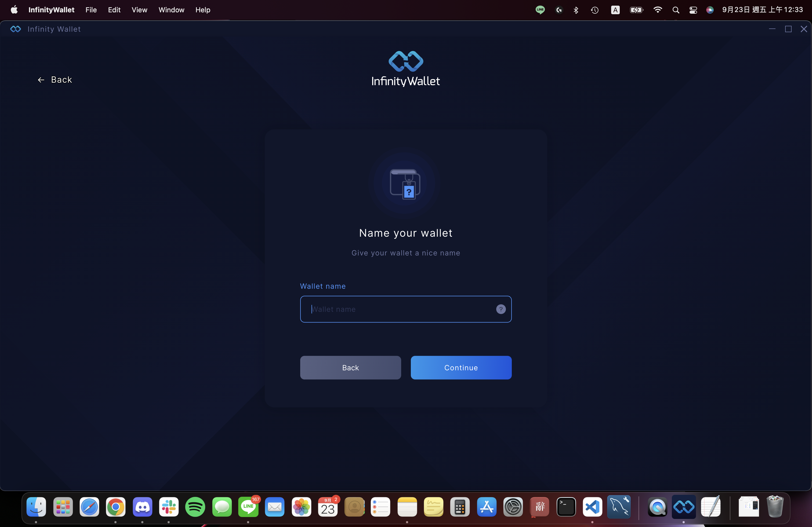The image size is (812, 527).
Task: Maximize the Infinity Wallet window
Action: tap(788, 29)
